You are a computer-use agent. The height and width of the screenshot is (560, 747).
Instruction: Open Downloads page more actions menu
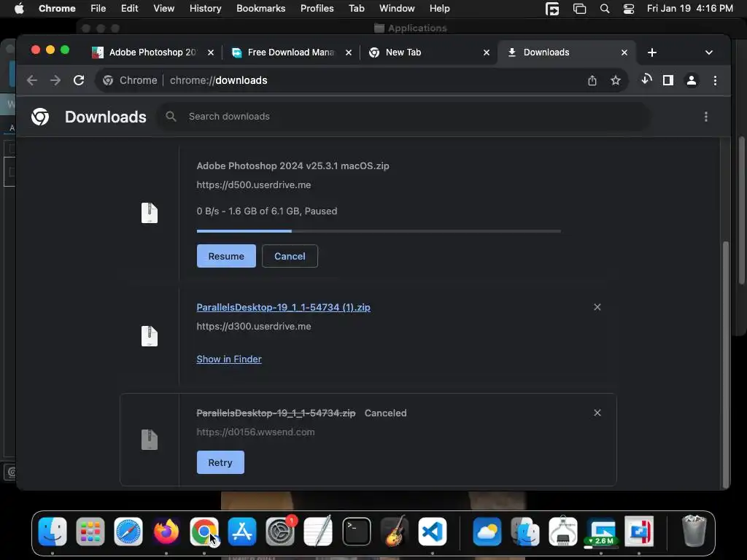pos(706,117)
